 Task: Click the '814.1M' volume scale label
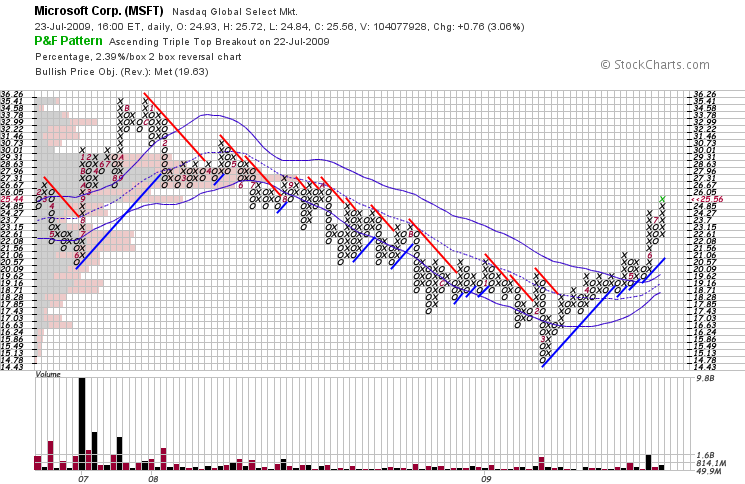711,463
